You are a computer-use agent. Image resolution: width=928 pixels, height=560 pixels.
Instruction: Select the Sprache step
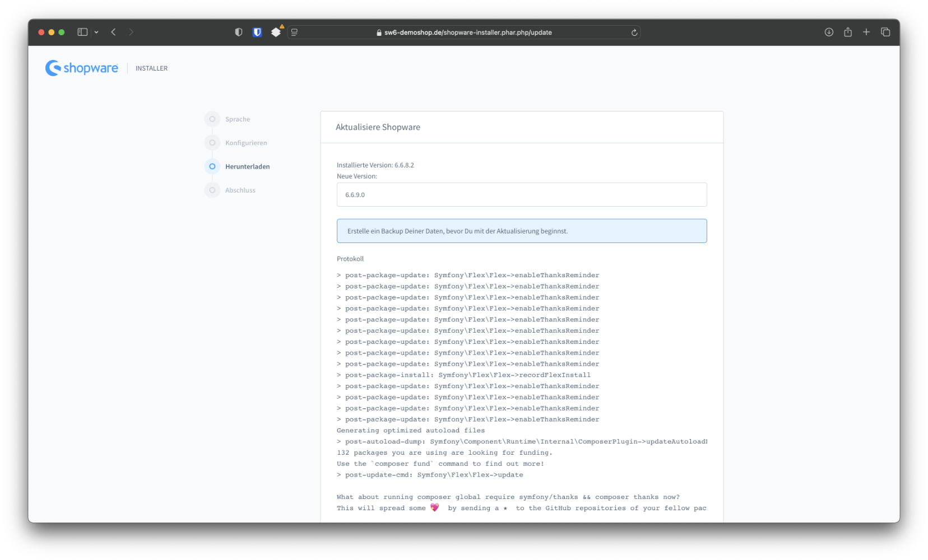tap(238, 119)
